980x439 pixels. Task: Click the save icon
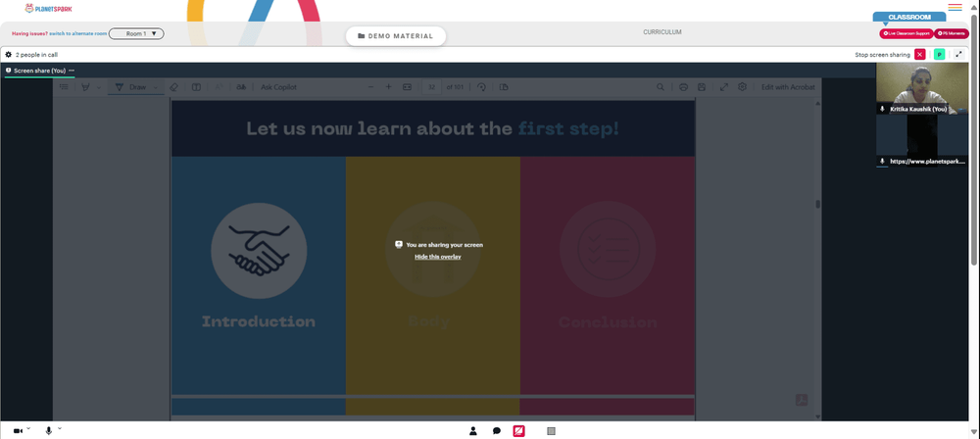click(702, 87)
